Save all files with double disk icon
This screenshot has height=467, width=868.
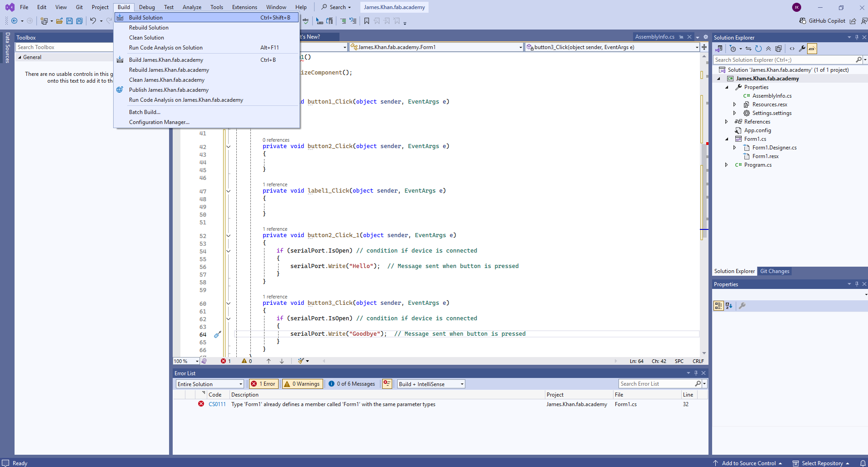(80, 21)
